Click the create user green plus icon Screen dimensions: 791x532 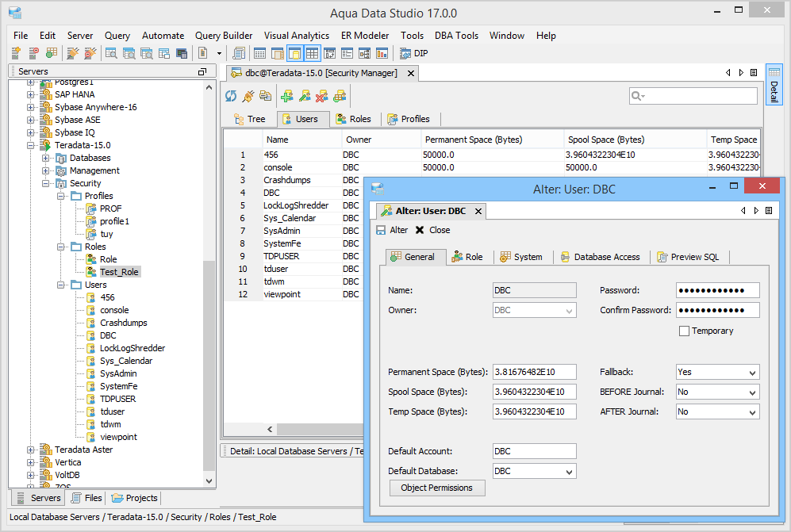tap(287, 96)
